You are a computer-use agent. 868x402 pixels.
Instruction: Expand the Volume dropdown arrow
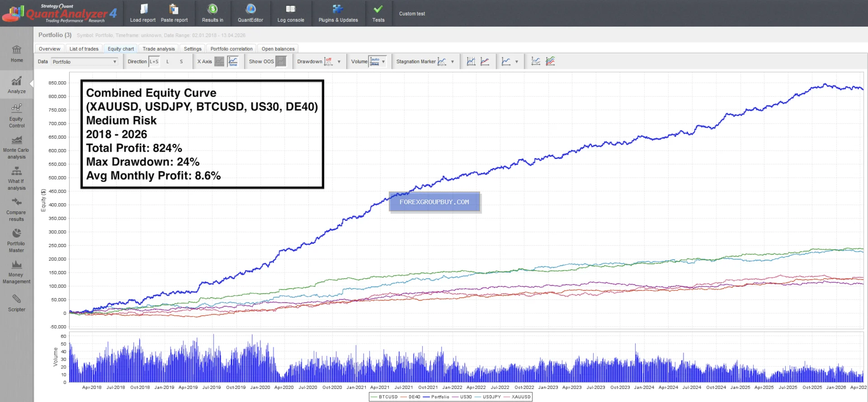tap(383, 62)
